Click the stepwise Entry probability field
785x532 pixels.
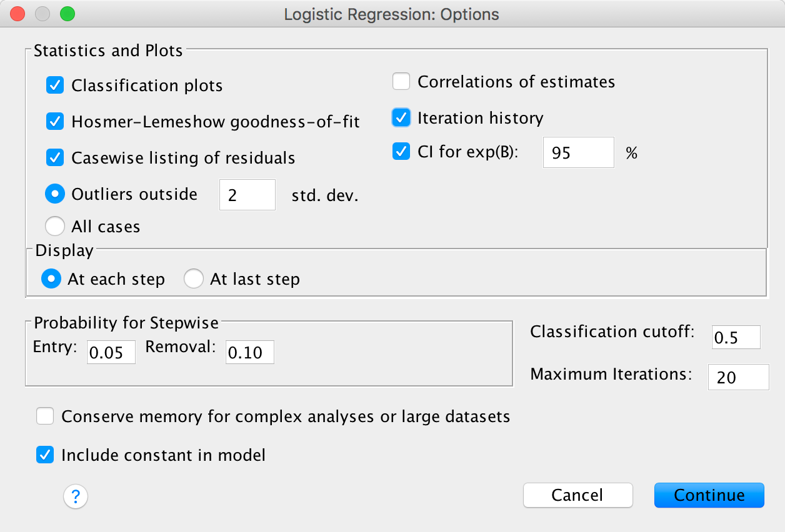pos(111,352)
